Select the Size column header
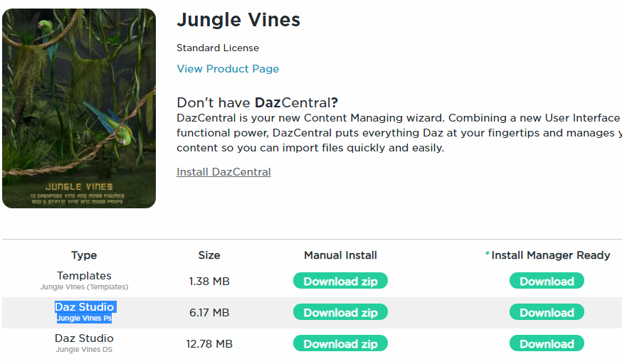 (x=209, y=255)
